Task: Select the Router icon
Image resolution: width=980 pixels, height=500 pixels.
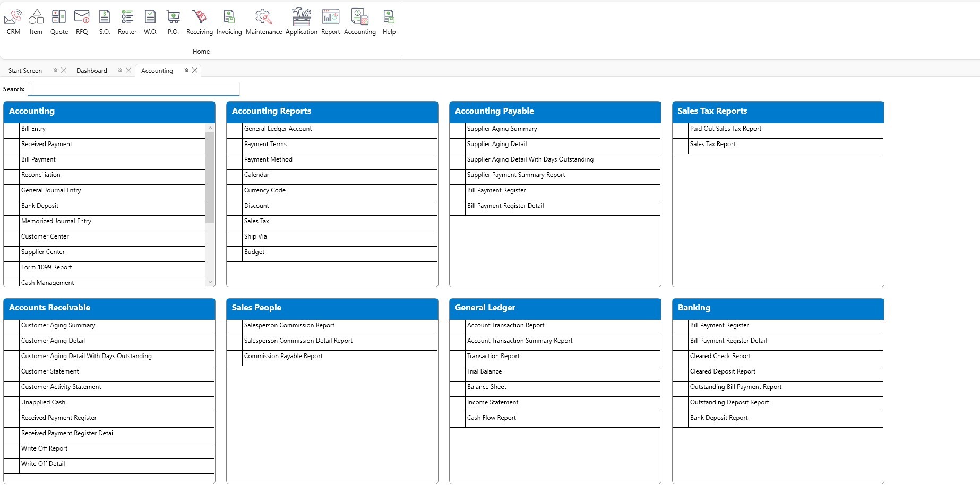Action: (127, 18)
